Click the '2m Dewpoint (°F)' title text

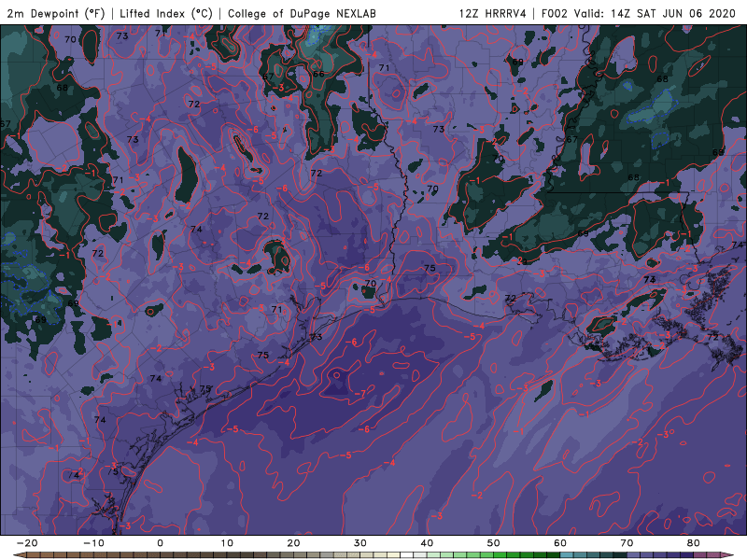coord(56,13)
